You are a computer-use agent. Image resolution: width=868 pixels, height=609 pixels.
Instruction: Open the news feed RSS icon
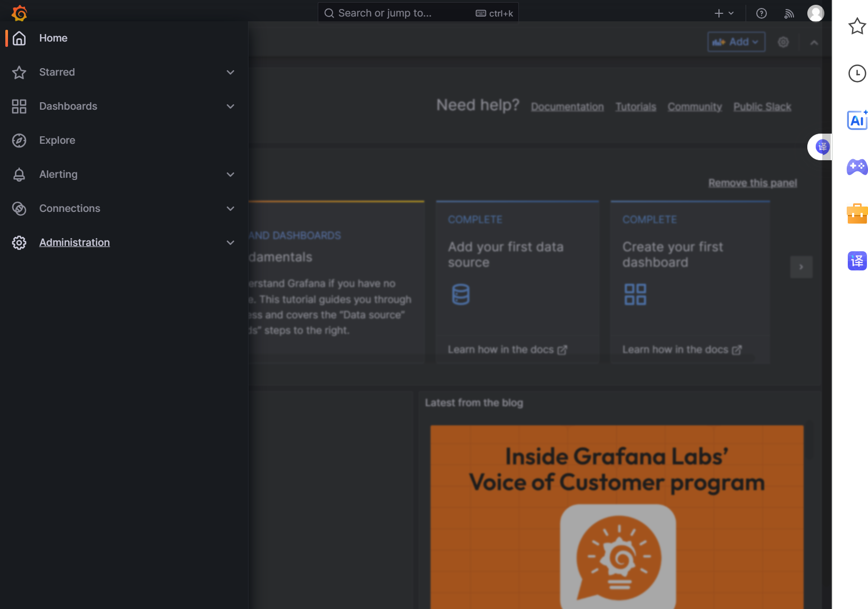789,13
